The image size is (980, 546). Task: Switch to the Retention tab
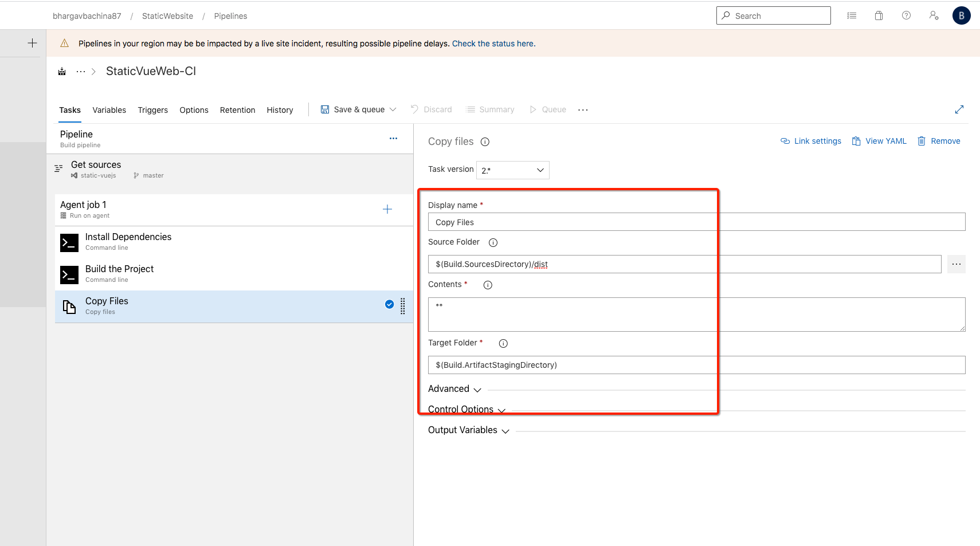[237, 110]
